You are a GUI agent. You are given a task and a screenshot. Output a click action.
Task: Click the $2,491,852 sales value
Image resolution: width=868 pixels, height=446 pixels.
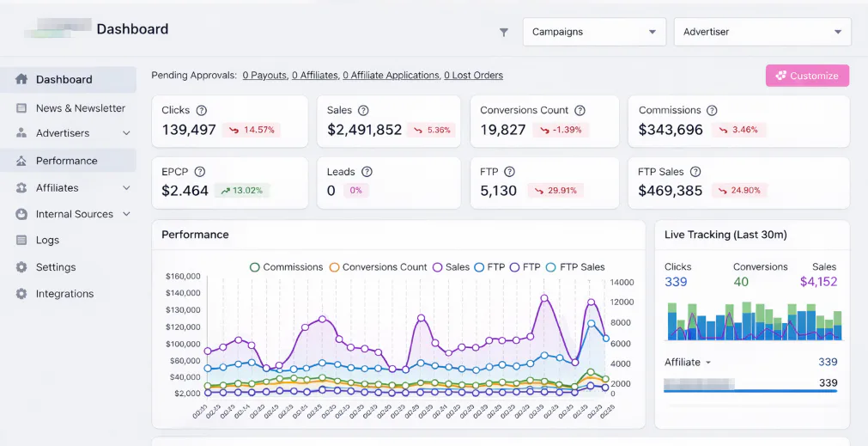364,131
